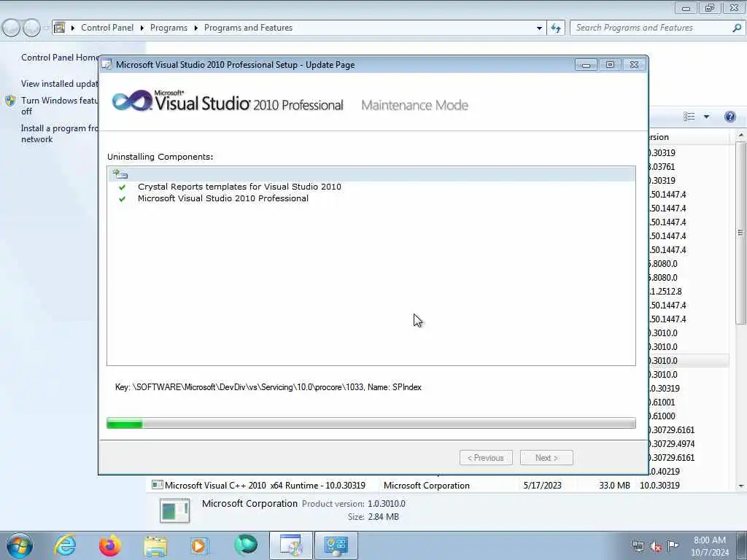Click the Visual Studio infinity logo
This screenshot has width=747, height=560.
(x=132, y=101)
